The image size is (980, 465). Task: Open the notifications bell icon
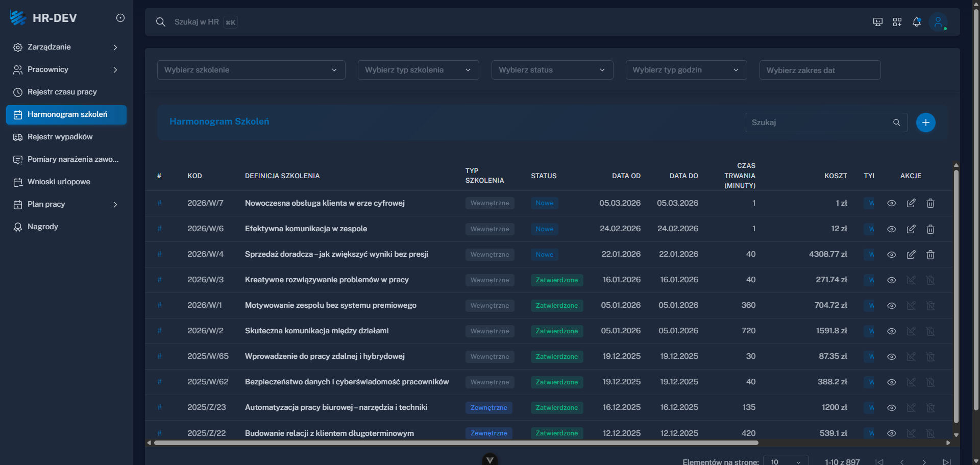(917, 21)
